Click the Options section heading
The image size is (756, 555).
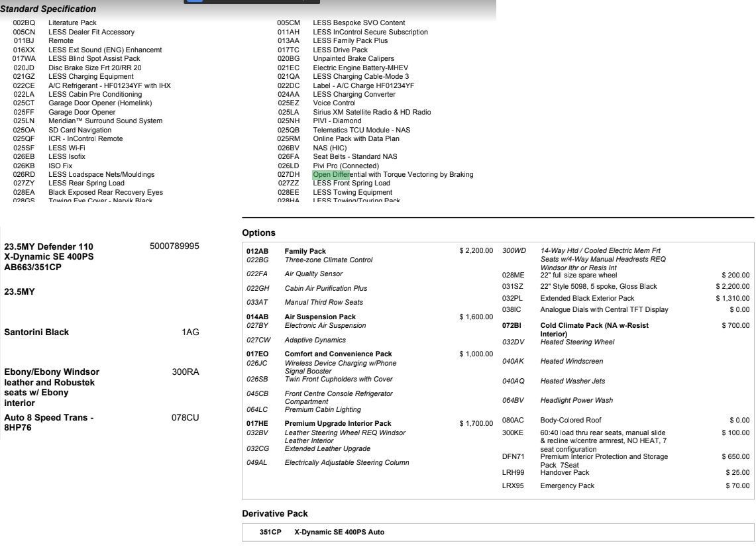click(258, 233)
